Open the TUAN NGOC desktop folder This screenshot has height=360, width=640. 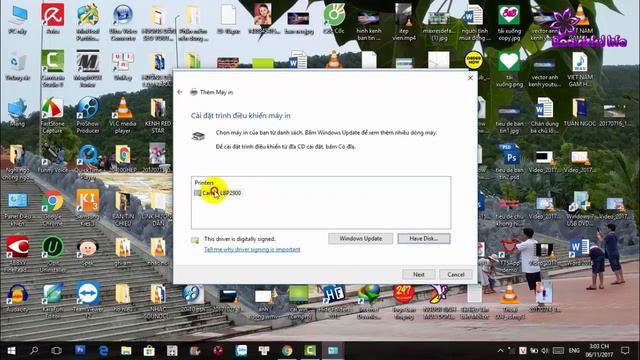pos(580,113)
